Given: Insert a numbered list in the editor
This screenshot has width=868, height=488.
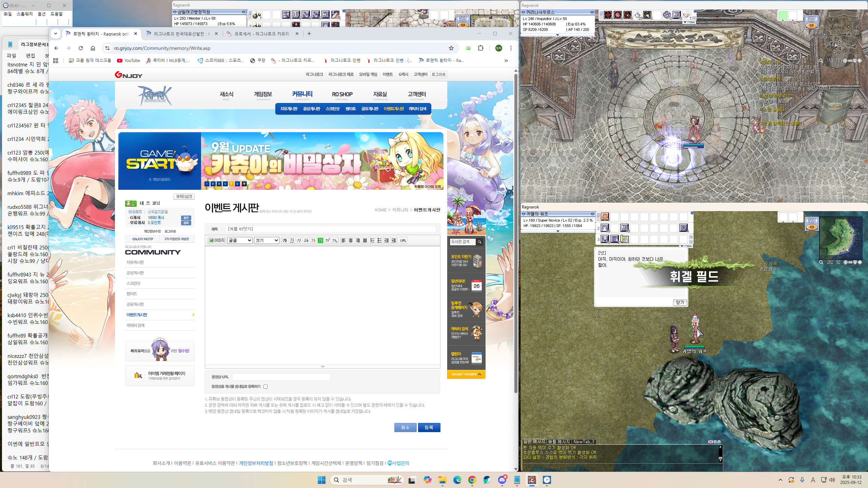Looking at the screenshot, I should (372, 240).
